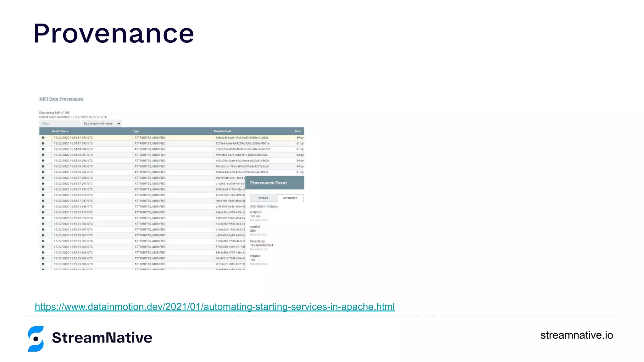The width and height of the screenshot is (644, 362).
Task: View details icon for event 16:53:05.515 UTC
Action: pos(43,212)
